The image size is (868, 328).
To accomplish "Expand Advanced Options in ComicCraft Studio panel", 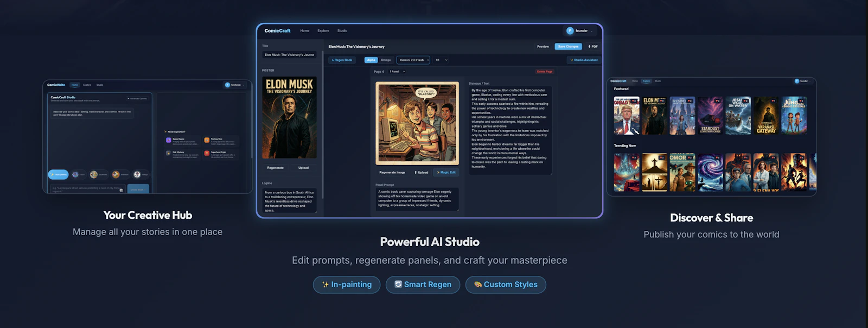I will (137, 98).
